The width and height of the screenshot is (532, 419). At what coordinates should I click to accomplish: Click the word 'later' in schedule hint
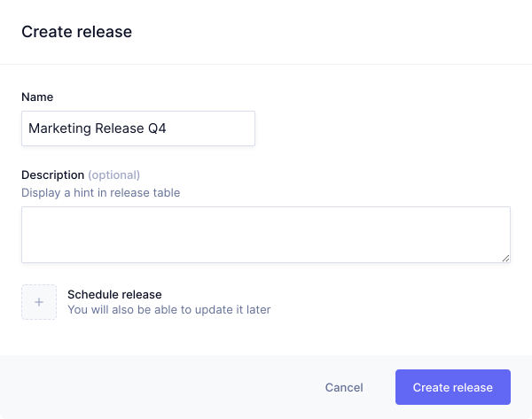click(x=256, y=310)
